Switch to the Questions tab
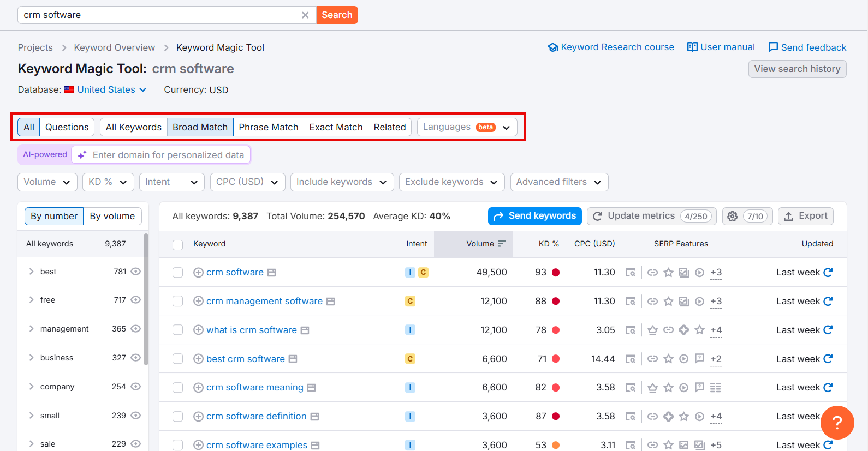Screen dimensions: 868x451 pyautogui.click(x=67, y=127)
